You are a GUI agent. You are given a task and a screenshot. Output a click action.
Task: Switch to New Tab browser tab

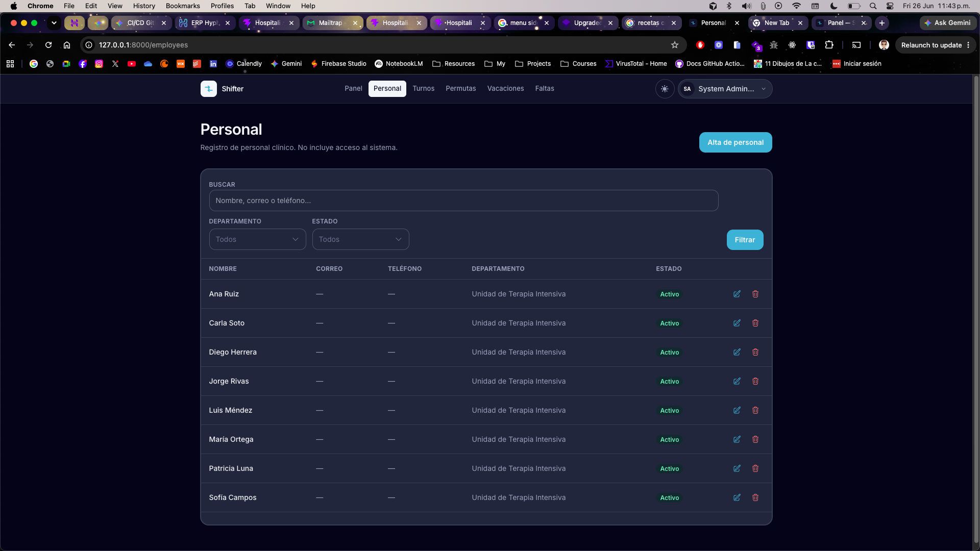[777, 23]
